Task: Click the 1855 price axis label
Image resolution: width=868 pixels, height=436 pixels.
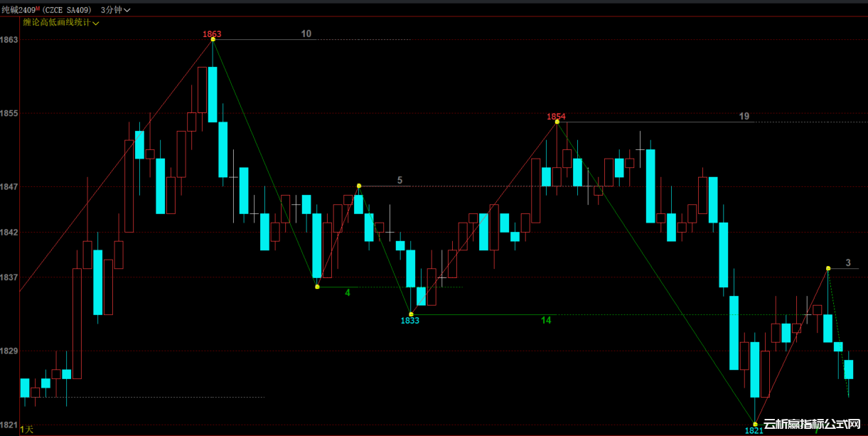Action: pos(9,113)
